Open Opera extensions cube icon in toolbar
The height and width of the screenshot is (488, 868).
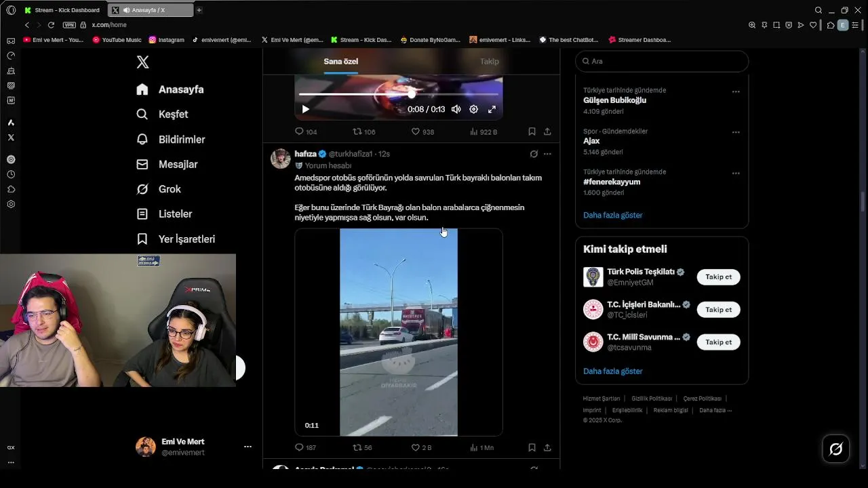pos(831,25)
